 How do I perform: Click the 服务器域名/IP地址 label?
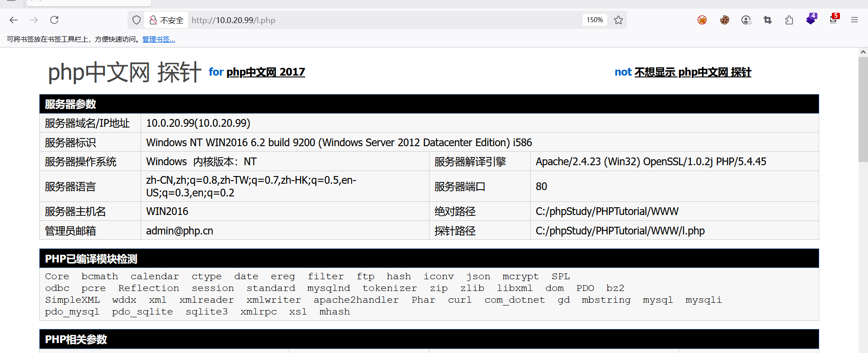pos(87,123)
